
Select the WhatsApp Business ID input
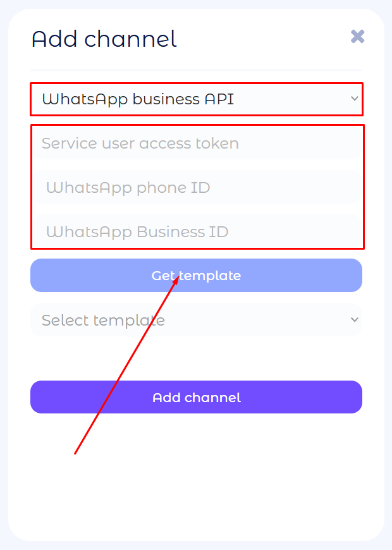[x=196, y=231]
